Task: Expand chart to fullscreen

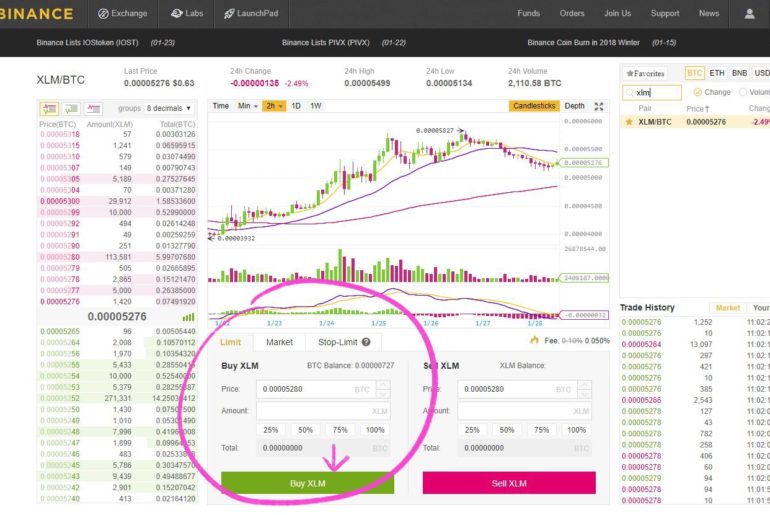Action: (599, 106)
